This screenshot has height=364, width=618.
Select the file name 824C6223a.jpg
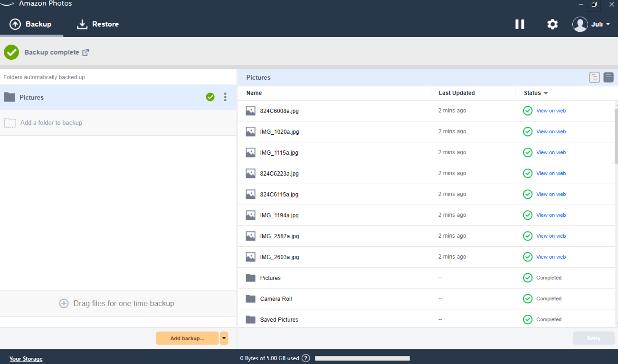pyautogui.click(x=279, y=174)
